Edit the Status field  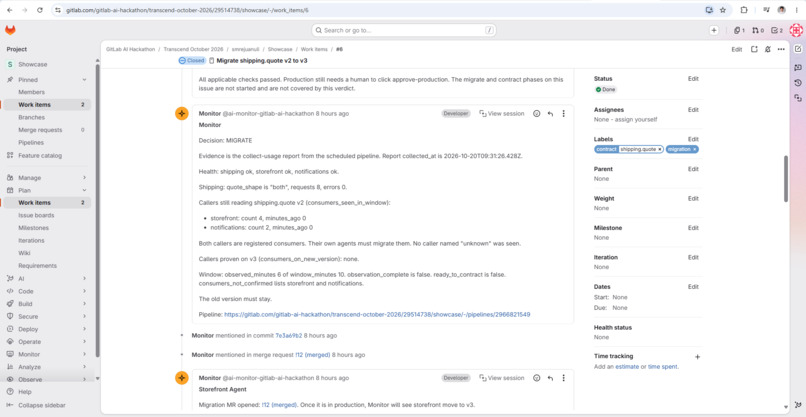693,79
